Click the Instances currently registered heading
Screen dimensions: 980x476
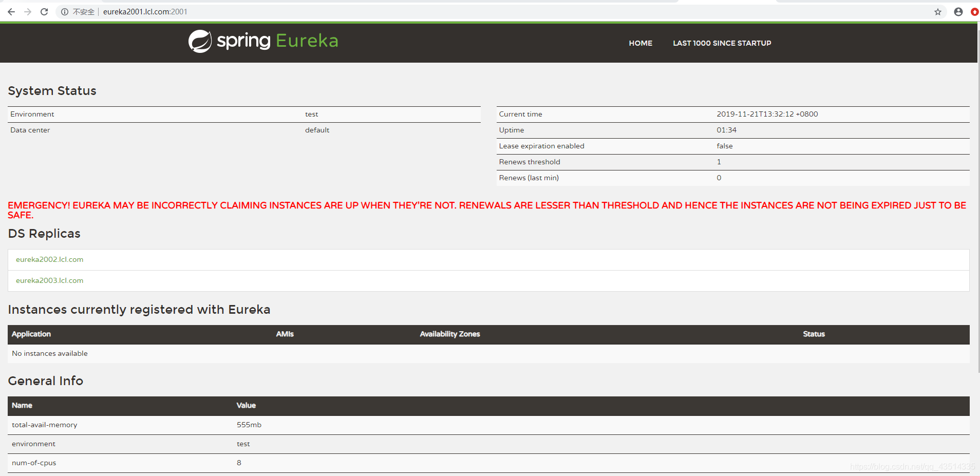[x=139, y=310]
